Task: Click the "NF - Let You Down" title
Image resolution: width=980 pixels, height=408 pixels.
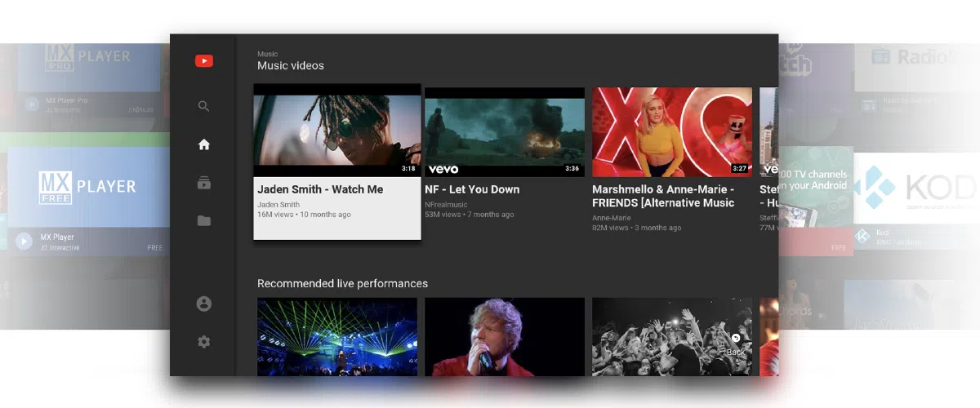Action: click(472, 189)
